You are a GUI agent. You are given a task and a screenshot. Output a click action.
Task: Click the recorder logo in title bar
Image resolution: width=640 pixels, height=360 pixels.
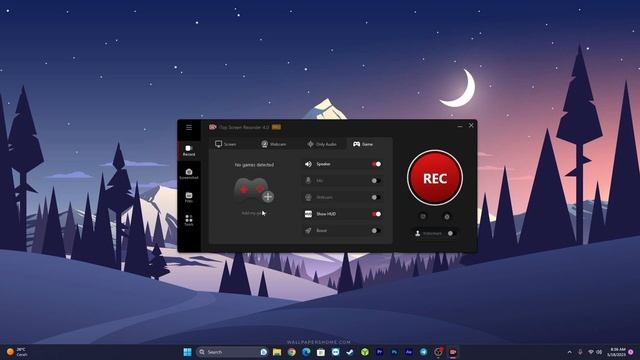click(x=213, y=127)
